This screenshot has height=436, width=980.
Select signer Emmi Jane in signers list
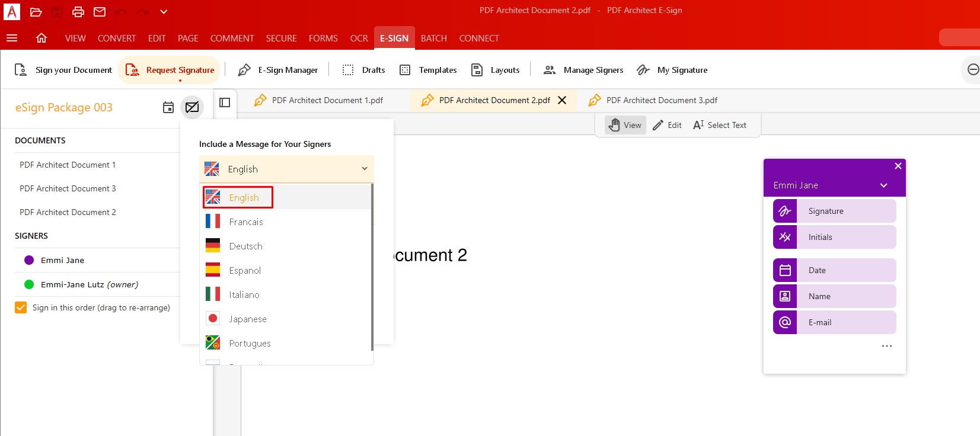pyautogui.click(x=62, y=260)
